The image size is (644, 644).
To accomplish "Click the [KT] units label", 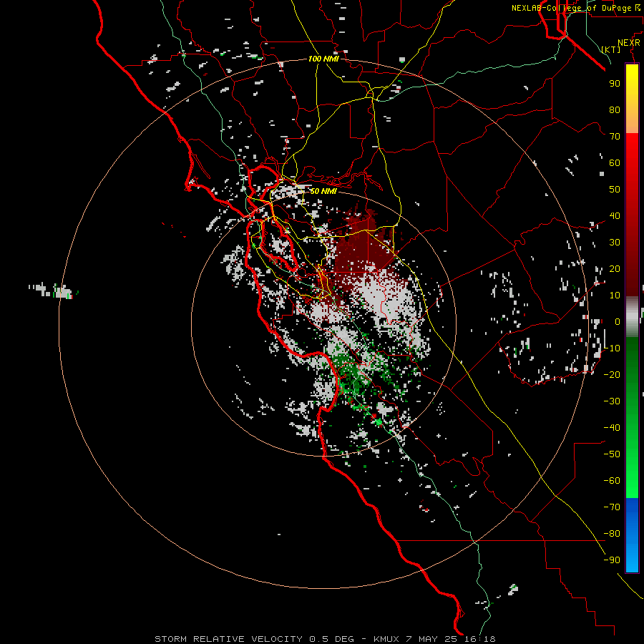I will (x=610, y=49).
